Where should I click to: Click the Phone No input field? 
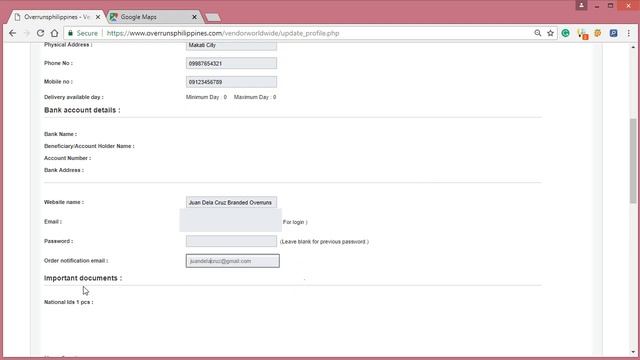(231, 63)
